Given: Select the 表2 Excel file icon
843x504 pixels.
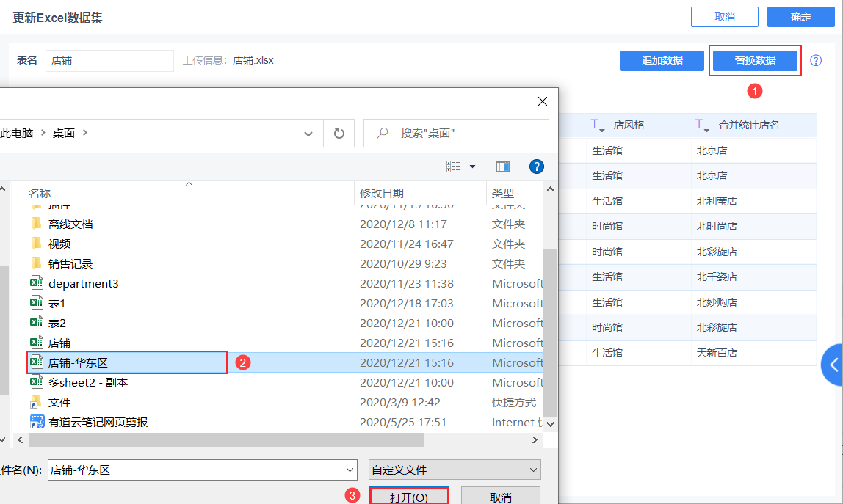Looking at the screenshot, I should [x=37, y=322].
